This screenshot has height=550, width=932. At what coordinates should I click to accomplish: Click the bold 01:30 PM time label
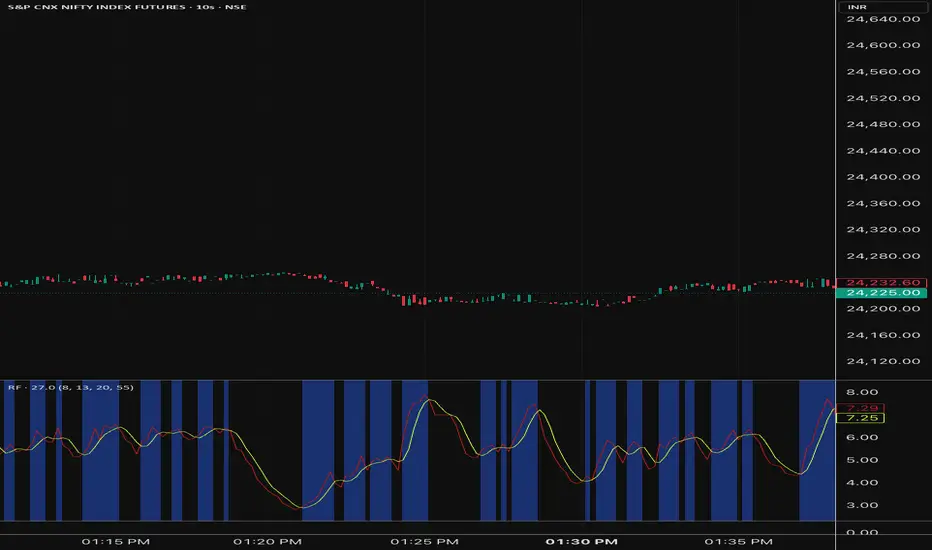pyautogui.click(x=581, y=542)
